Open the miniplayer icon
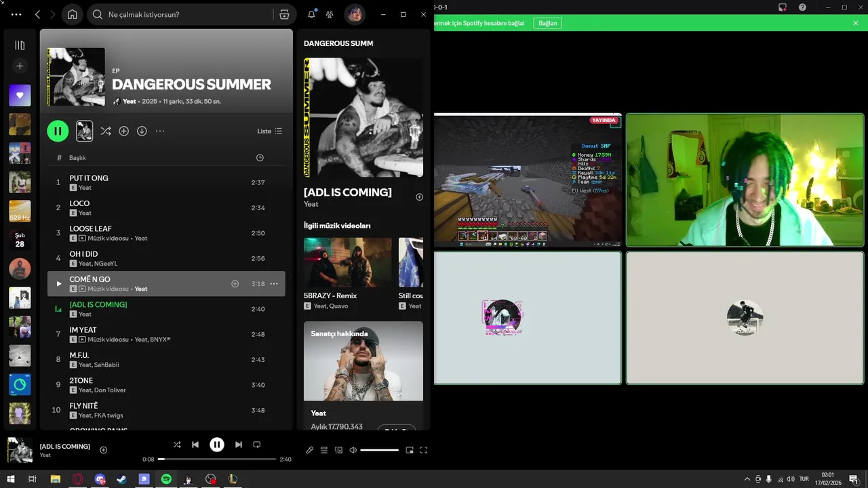This screenshot has width=868, height=488. tap(410, 450)
